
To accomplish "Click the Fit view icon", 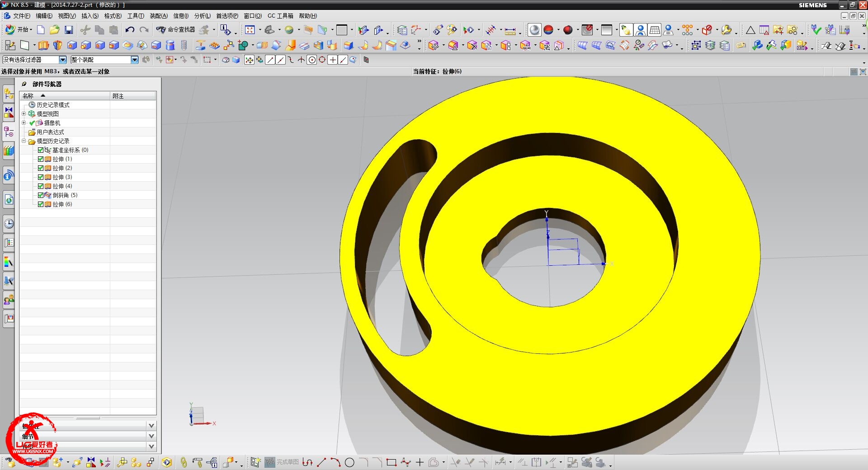I will pyautogui.click(x=250, y=30).
